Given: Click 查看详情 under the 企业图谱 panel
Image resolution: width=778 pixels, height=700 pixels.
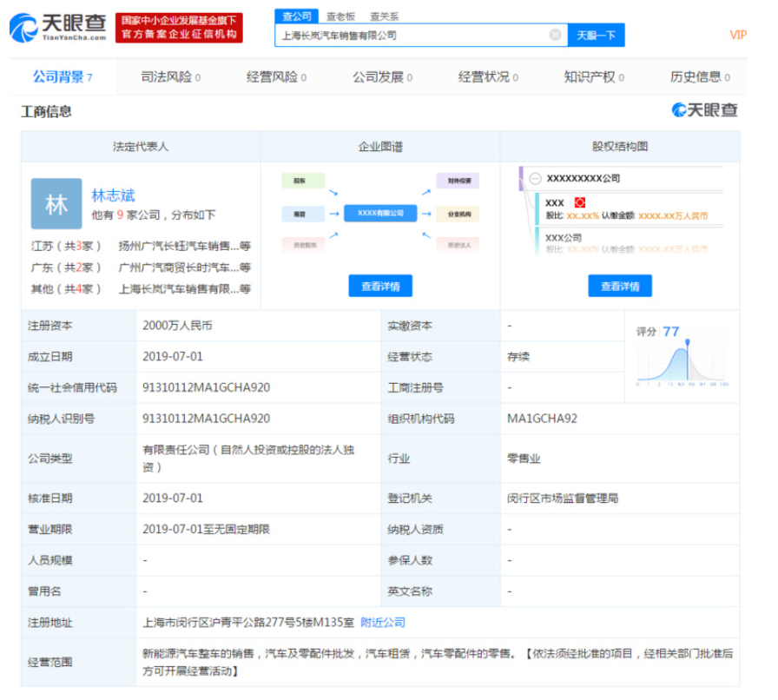Looking at the screenshot, I should [380, 287].
